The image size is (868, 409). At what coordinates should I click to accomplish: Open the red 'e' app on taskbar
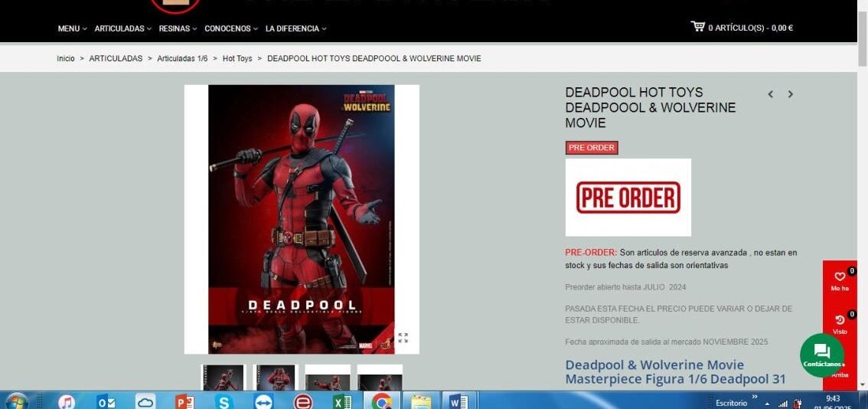(x=303, y=401)
